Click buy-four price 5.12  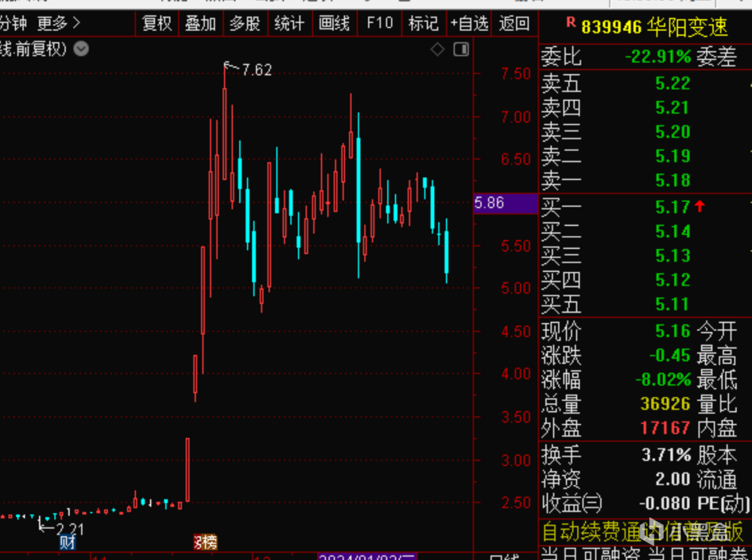click(x=673, y=280)
